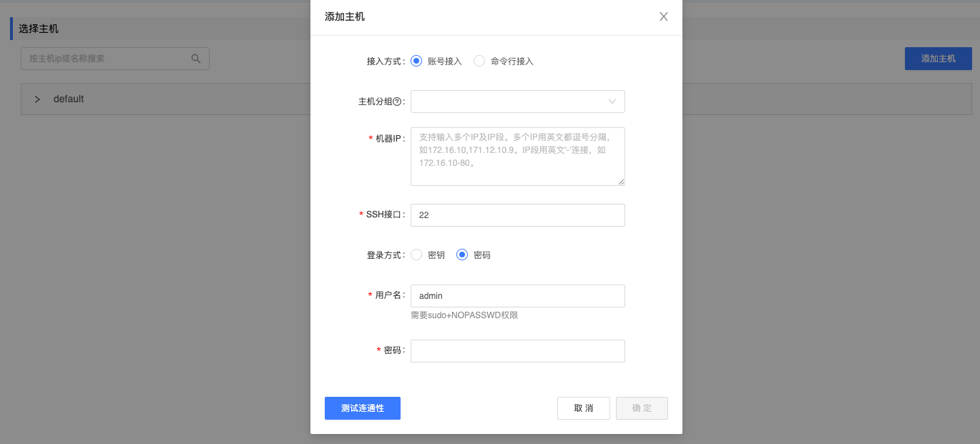Choose 密钥 as the login method

coord(416,255)
